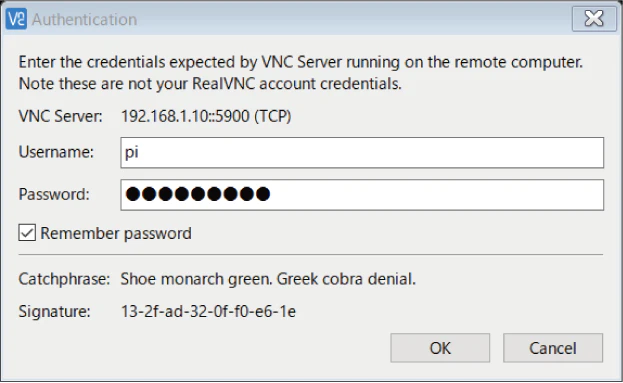Image resolution: width=623 pixels, height=383 pixels.
Task: Click the Username: label
Action: pos(56,152)
